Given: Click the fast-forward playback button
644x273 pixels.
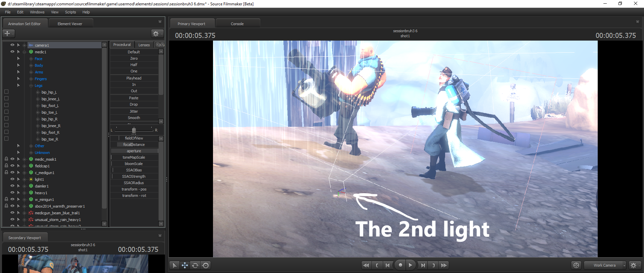Looking at the screenshot, I should point(444,265).
